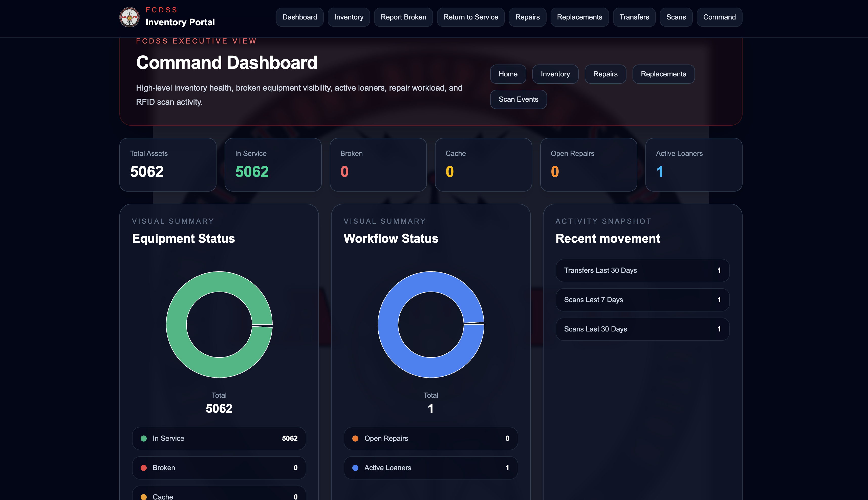The width and height of the screenshot is (868, 500).
Task: Click the Workflow Status total 1 value
Action: (431, 409)
